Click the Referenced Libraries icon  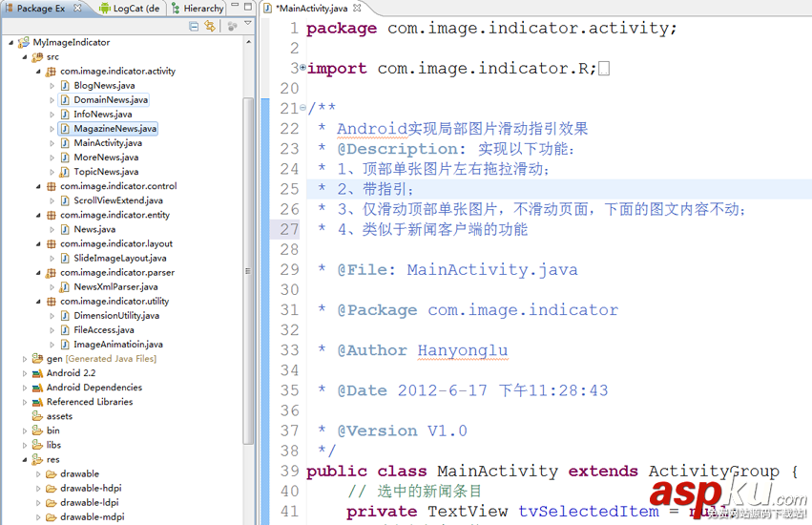[37, 402]
